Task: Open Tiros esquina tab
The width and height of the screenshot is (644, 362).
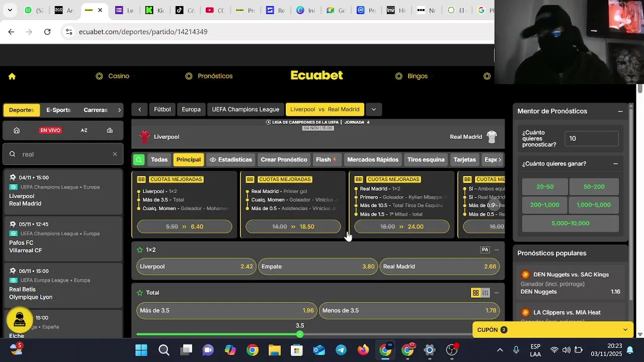Action: pos(426,160)
